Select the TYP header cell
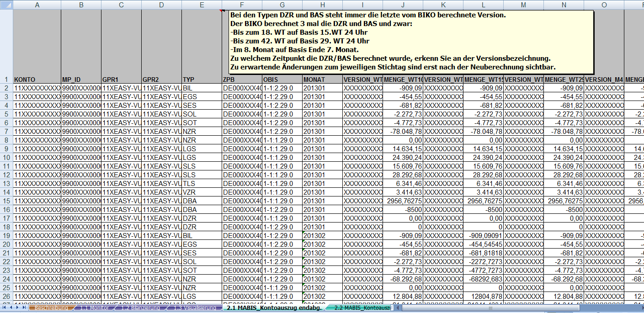The width and height of the screenshot is (644, 313). 202,79
